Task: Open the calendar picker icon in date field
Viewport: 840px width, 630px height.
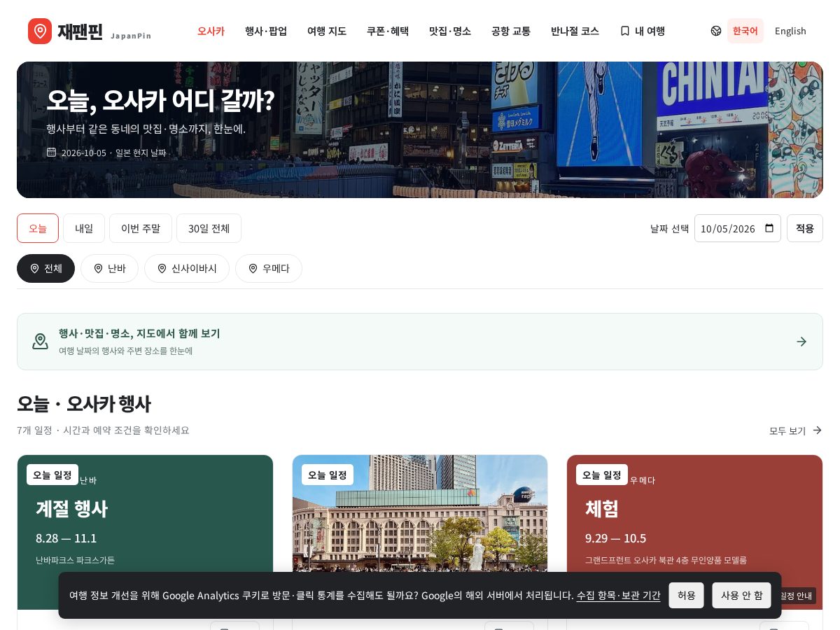Action: click(x=769, y=228)
